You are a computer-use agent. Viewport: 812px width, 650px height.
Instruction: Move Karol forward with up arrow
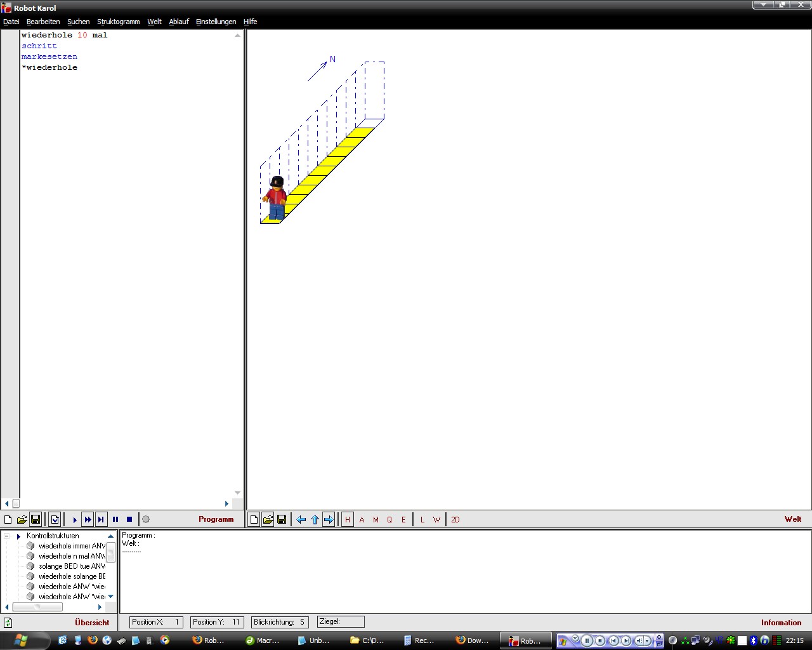[x=315, y=519]
